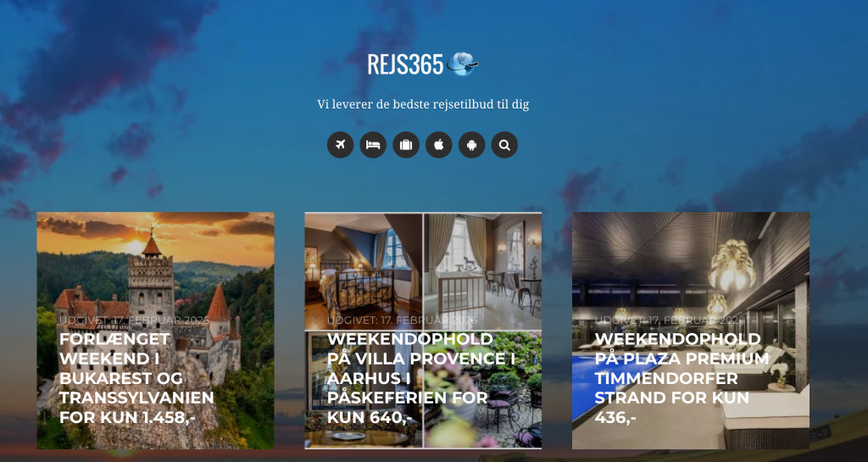
Task: Open the Plaza Premium Timmendorfer Strand title
Action: tap(682, 378)
